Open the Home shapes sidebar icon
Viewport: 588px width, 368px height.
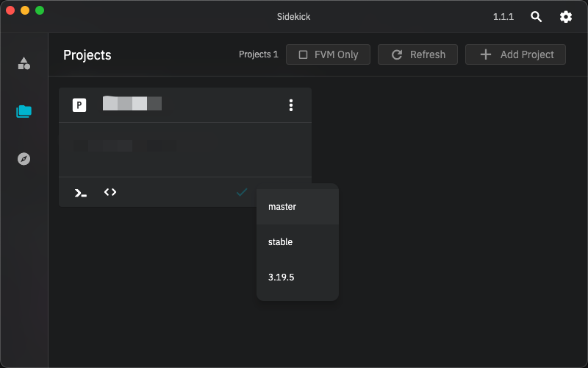pyautogui.click(x=24, y=63)
